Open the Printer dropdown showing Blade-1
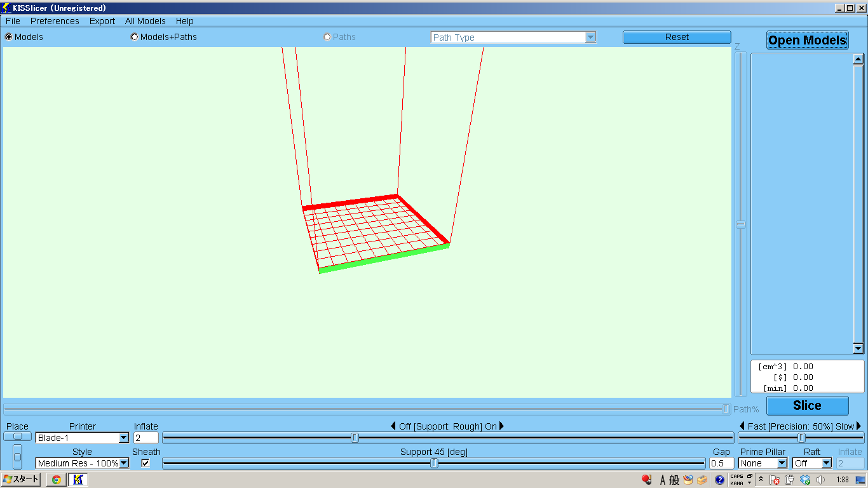 tap(123, 438)
